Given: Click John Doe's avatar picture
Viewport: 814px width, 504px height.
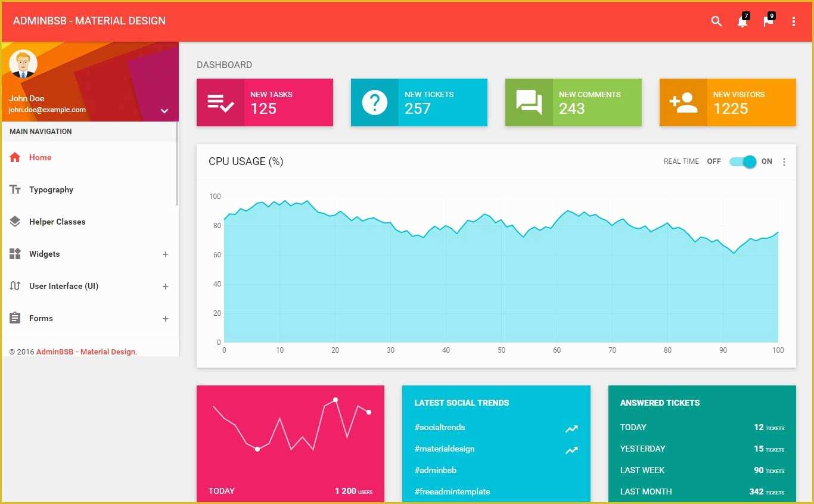Looking at the screenshot, I should tap(23, 64).
